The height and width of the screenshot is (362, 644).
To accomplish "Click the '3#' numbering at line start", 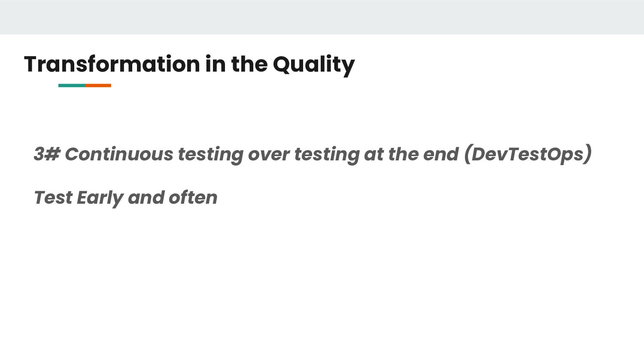I will [x=47, y=154].
